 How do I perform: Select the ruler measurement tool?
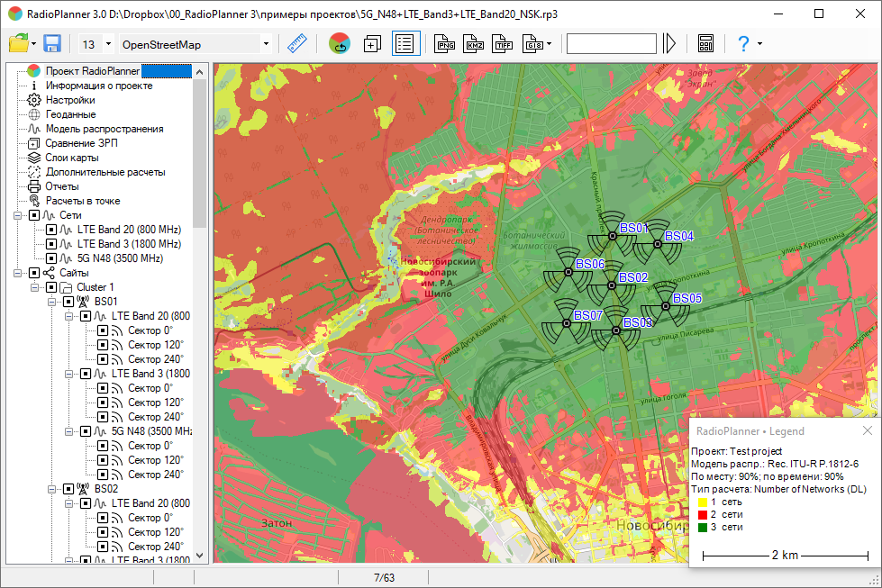296,43
